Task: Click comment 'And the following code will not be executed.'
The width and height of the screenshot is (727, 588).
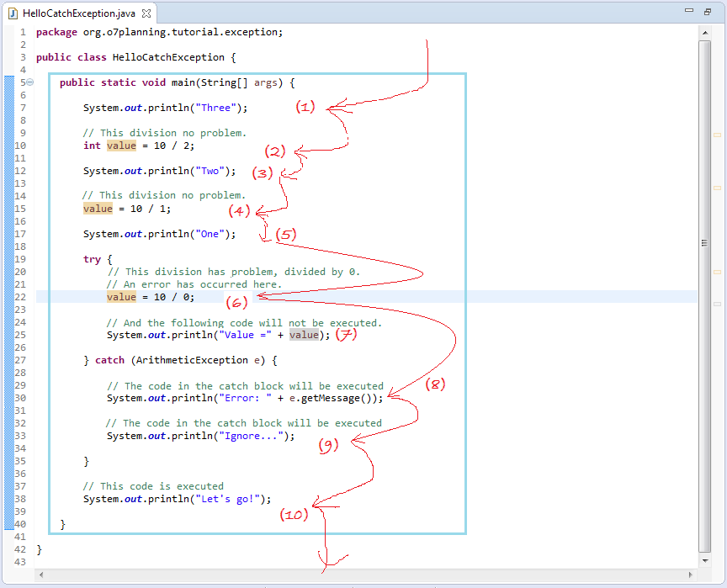Action: [x=244, y=322]
